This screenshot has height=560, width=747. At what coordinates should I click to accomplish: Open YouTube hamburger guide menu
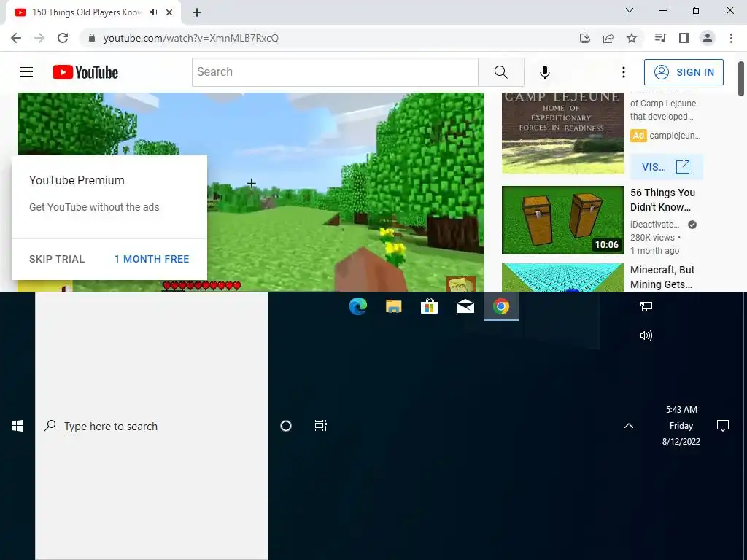[x=26, y=72]
